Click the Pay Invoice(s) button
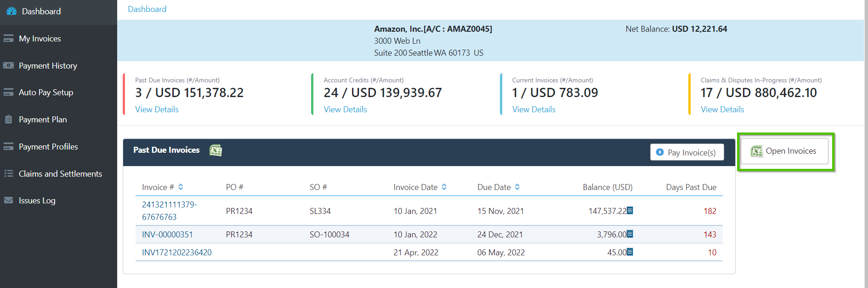This screenshot has width=868, height=288. (x=687, y=152)
